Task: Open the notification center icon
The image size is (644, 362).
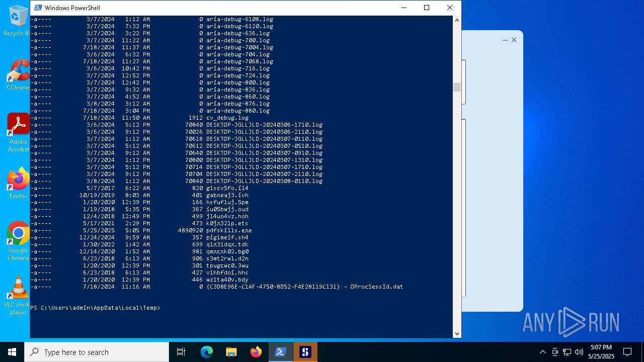Action: coord(627,352)
